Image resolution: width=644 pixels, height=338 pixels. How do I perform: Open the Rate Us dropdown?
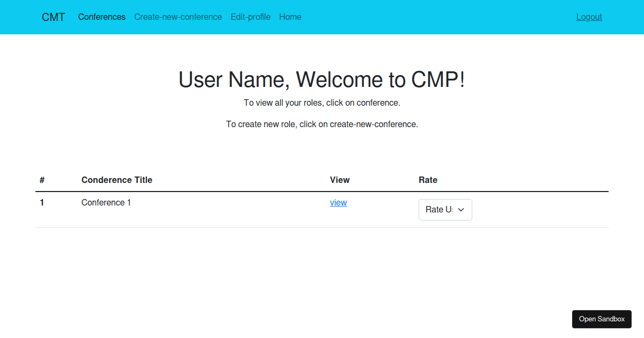[x=445, y=209]
